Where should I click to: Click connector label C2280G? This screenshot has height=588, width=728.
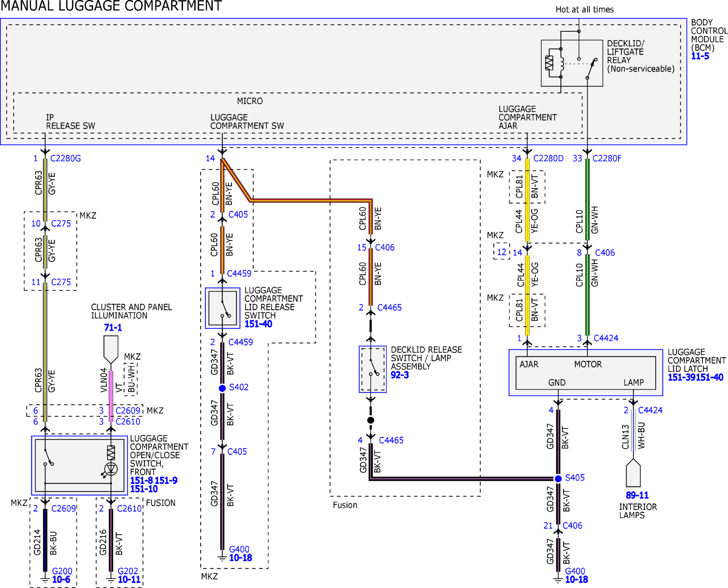point(66,158)
